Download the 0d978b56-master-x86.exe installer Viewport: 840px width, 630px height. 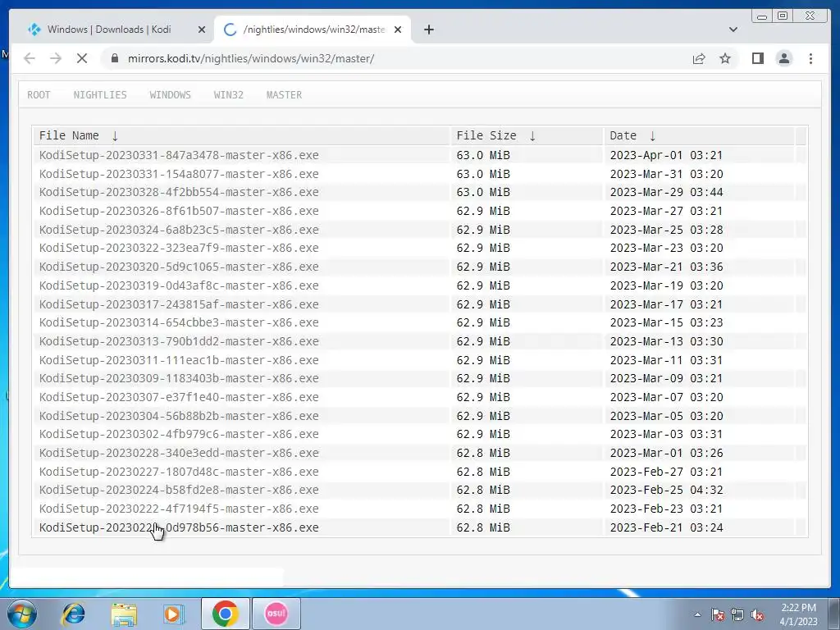pyautogui.click(x=179, y=527)
